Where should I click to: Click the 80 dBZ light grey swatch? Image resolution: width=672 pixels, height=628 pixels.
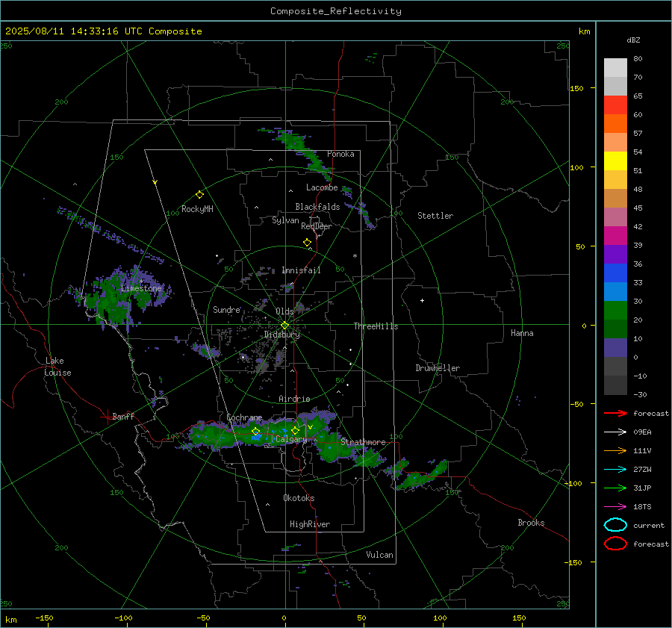click(x=615, y=68)
